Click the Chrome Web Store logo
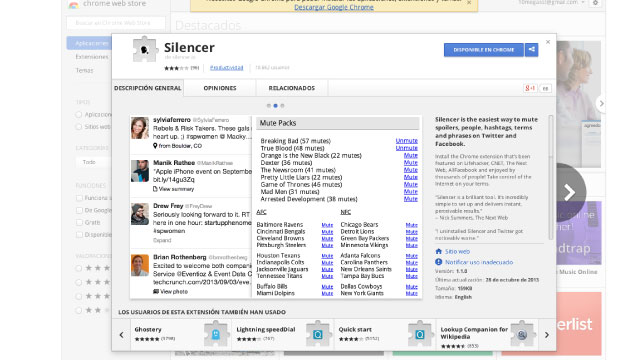This screenshot has width=634, height=360. [73, 4]
